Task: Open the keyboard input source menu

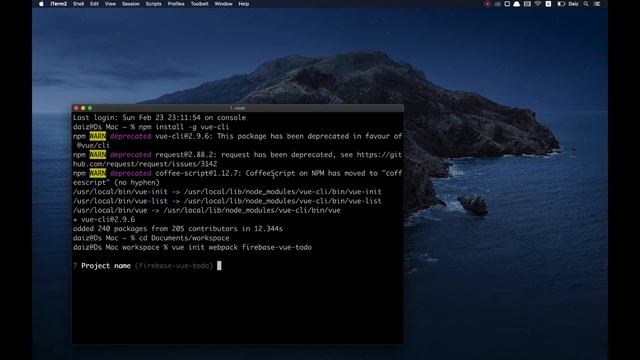Action: click(x=548, y=4)
